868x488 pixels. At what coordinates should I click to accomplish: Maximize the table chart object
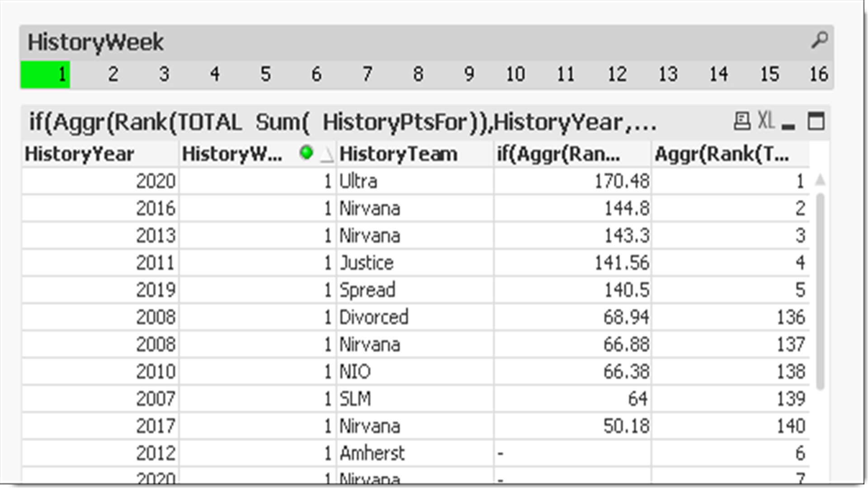(816, 122)
